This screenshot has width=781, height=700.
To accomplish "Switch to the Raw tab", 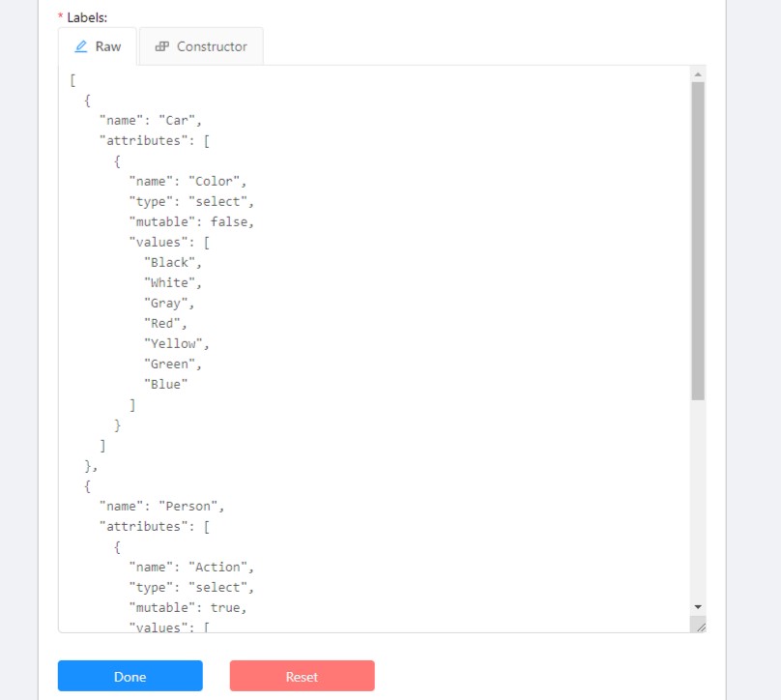I will [99, 46].
